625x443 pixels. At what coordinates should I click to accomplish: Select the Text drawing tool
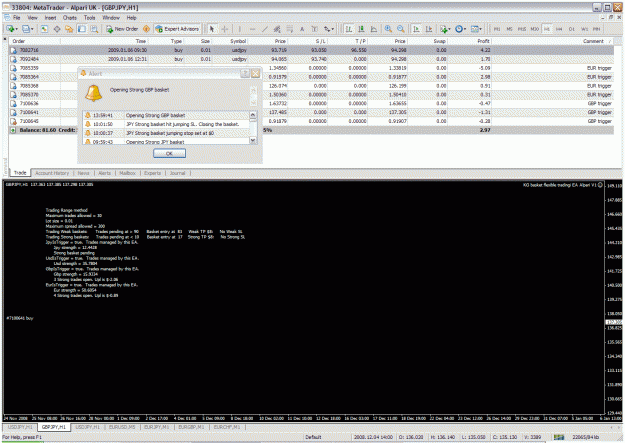click(302, 29)
